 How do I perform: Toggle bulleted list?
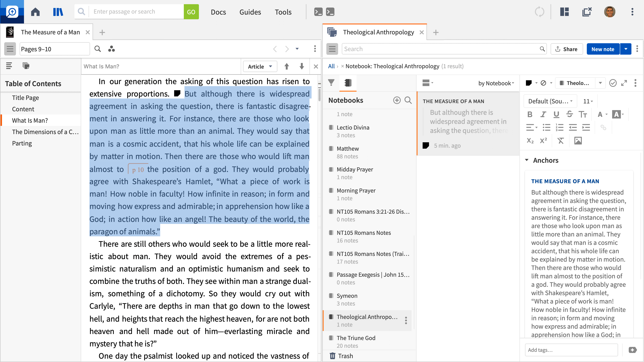(547, 127)
